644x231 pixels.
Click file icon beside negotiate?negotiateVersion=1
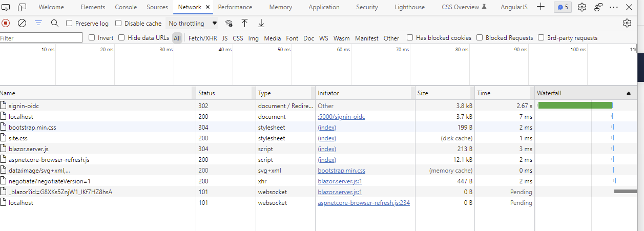(4, 181)
